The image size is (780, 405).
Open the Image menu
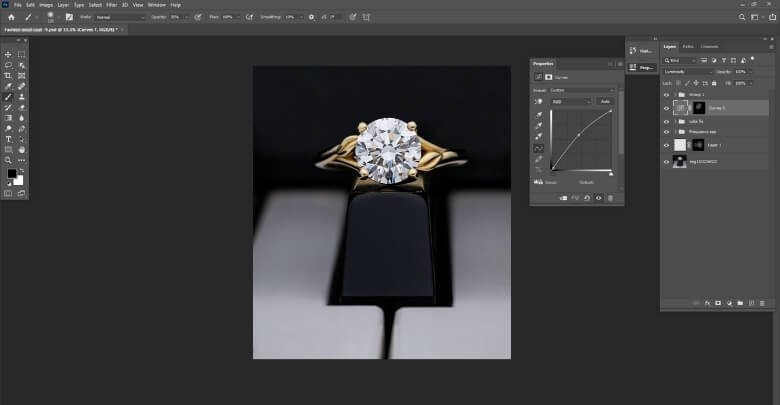coord(46,5)
